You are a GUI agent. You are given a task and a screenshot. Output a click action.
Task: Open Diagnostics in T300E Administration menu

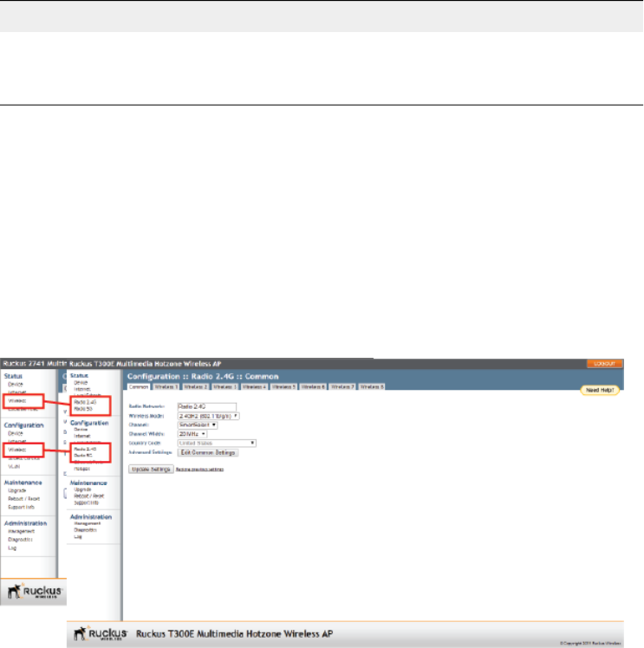coord(85,530)
